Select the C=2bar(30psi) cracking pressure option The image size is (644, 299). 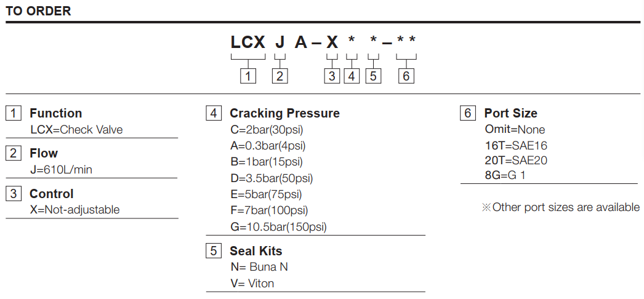pos(267,130)
